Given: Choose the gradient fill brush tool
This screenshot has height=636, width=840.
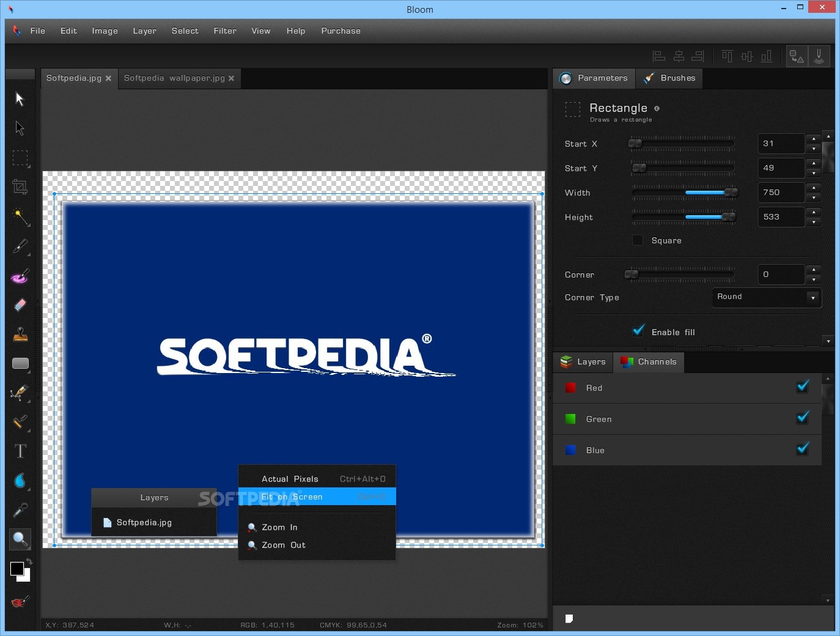Looking at the screenshot, I should tap(20, 422).
